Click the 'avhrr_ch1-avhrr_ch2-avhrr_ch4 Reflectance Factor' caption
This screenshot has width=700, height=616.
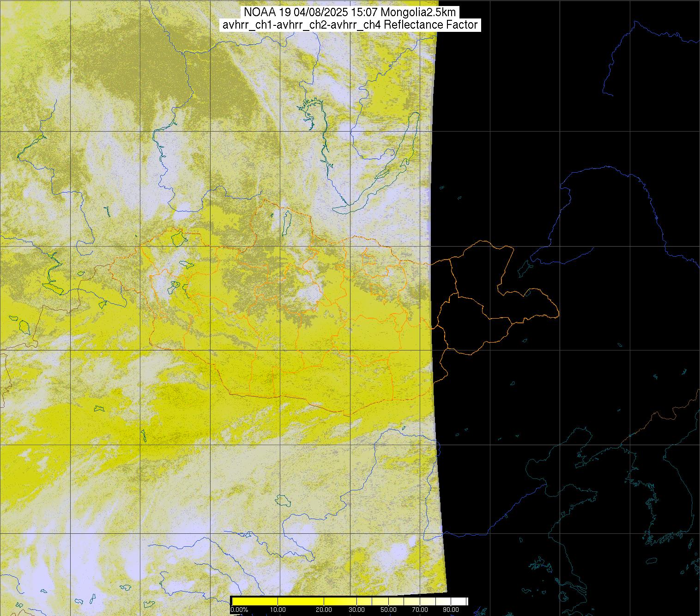[x=350, y=25]
